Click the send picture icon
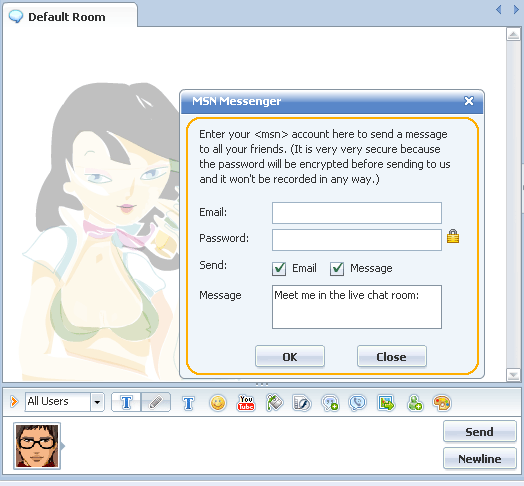Image resolution: width=524 pixels, height=486 pixels. (386, 402)
